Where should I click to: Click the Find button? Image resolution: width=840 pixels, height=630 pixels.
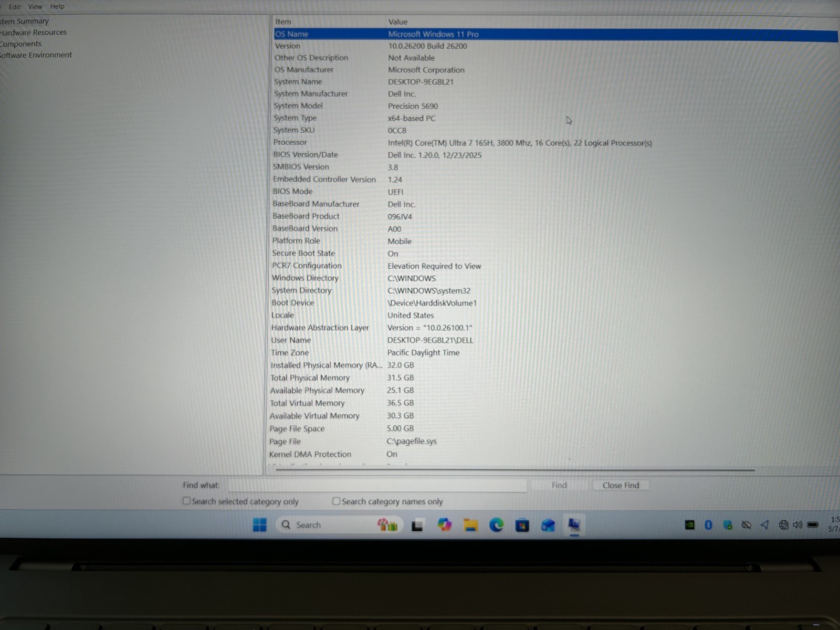pos(559,485)
